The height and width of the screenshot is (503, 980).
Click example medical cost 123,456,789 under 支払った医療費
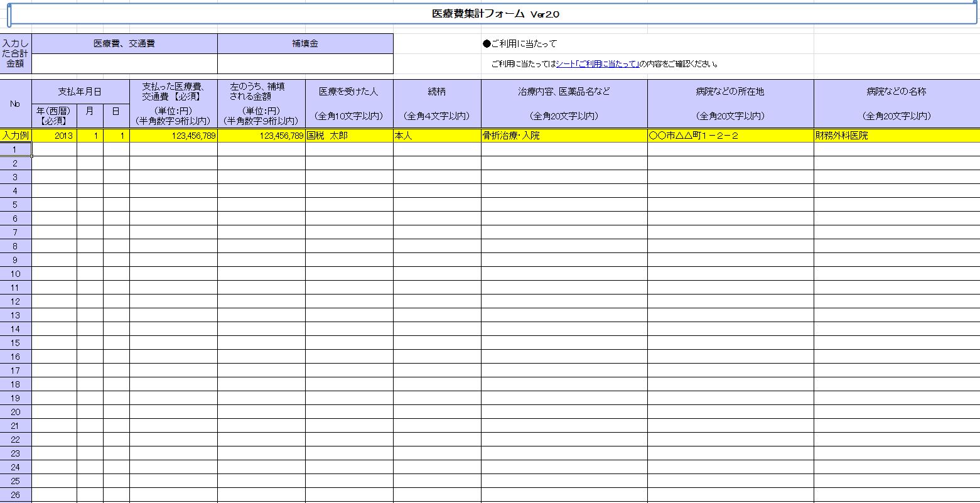click(173, 135)
